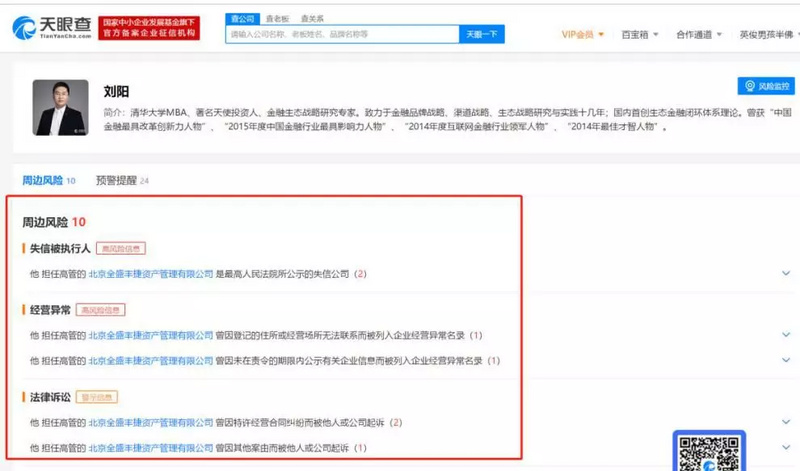Click the Tianyancha logo
The width and height of the screenshot is (800, 471).
click(x=52, y=28)
